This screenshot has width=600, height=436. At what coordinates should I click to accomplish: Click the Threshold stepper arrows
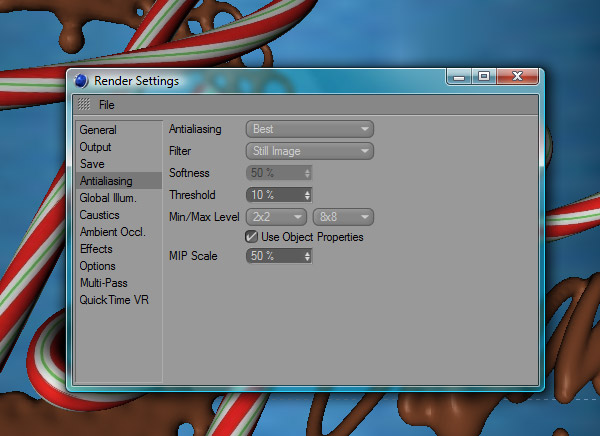coord(308,195)
